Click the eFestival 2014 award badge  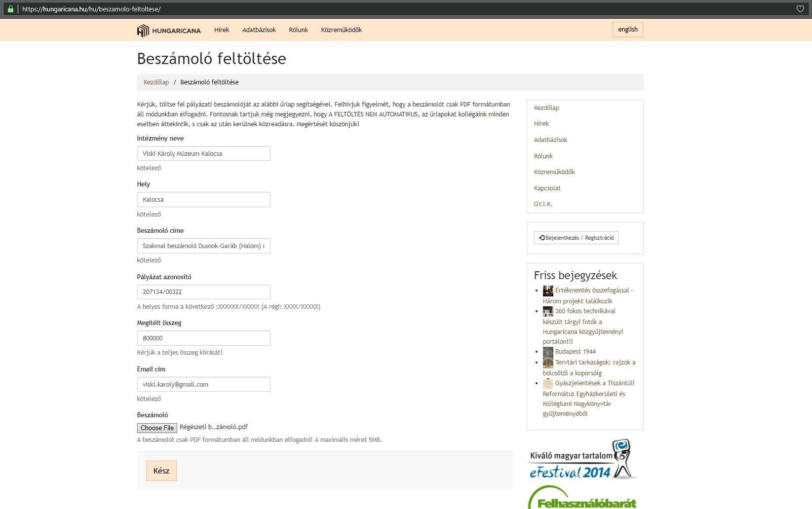click(x=582, y=459)
